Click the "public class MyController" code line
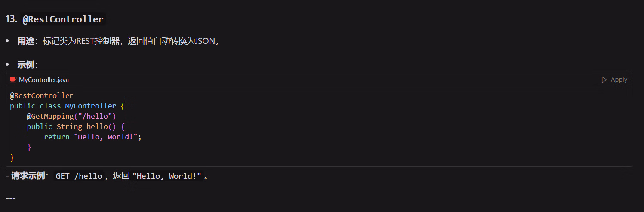 (x=67, y=106)
